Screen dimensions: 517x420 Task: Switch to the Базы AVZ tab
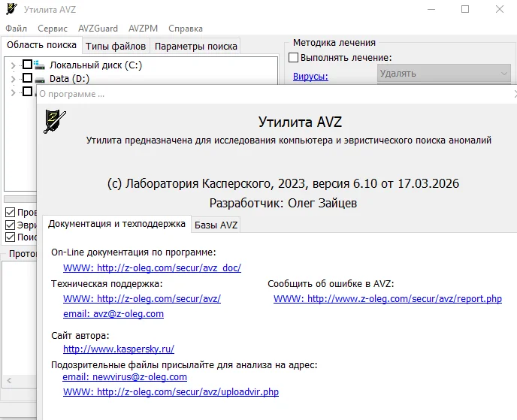coord(216,225)
